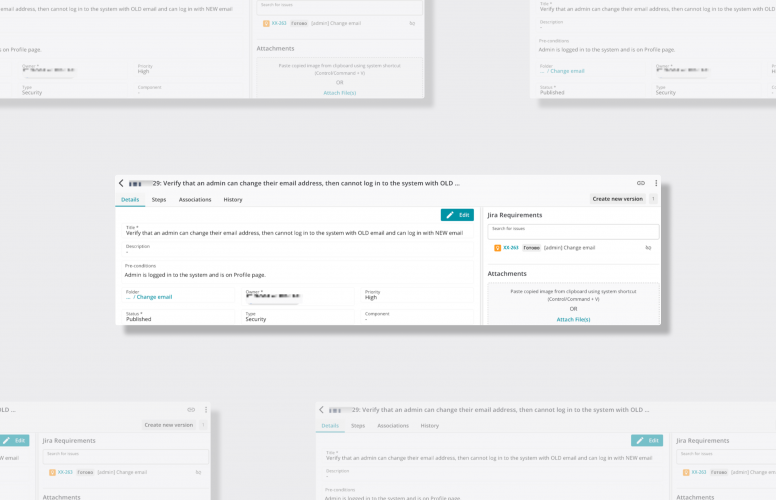Open XX-263 link in faded top-left window
776x500 pixels.
279,23
